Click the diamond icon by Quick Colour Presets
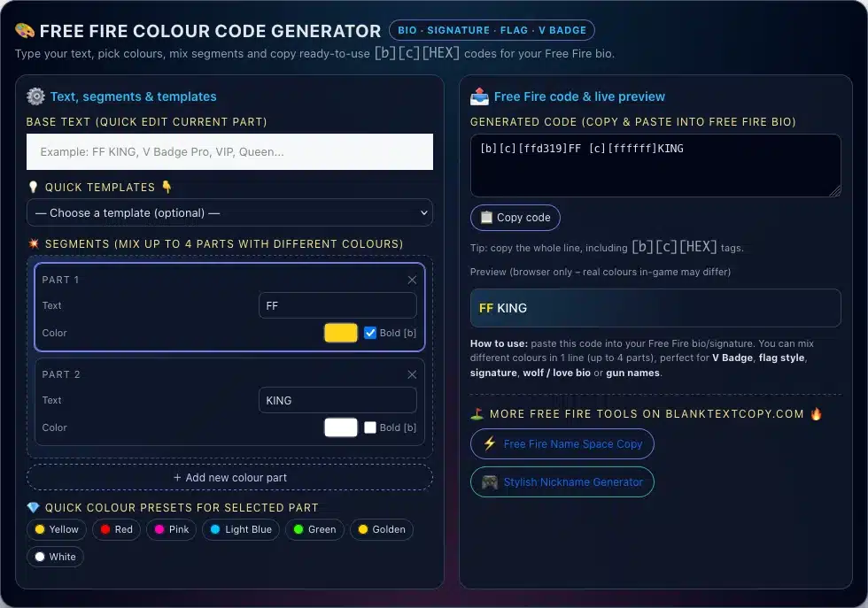The height and width of the screenshot is (608, 868). tap(34, 507)
